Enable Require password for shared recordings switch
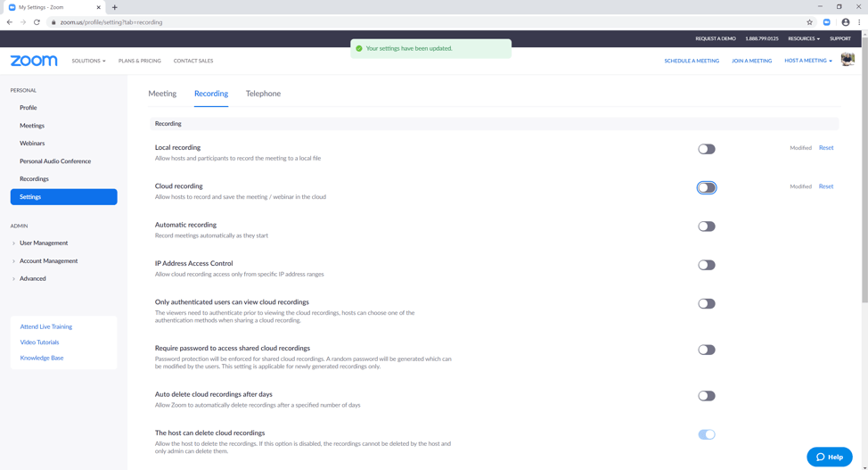The image size is (868, 470). tap(707, 350)
